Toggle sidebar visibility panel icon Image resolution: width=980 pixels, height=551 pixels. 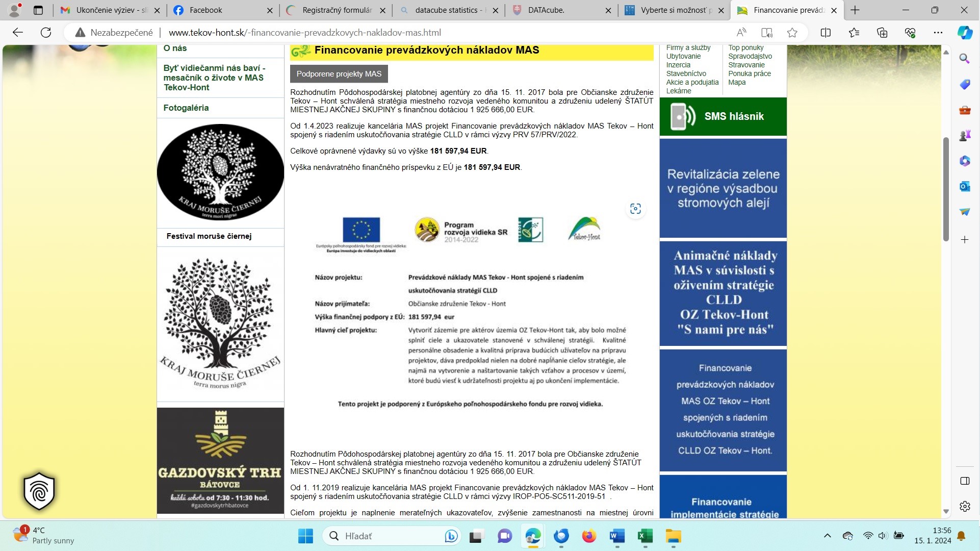[x=965, y=481]
